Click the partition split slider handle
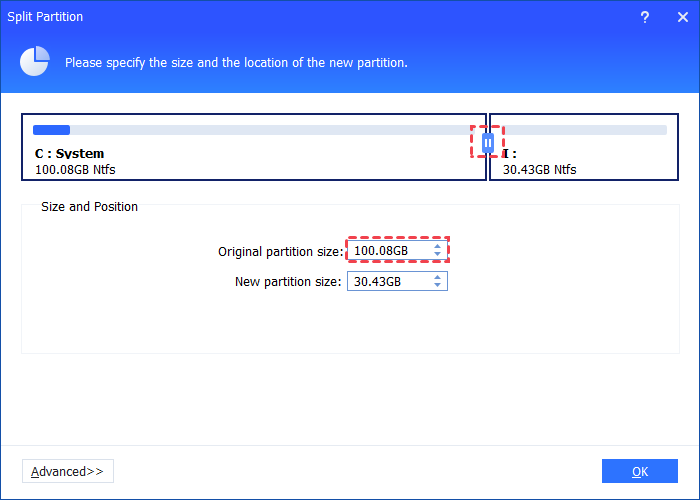 click(488, 143)
